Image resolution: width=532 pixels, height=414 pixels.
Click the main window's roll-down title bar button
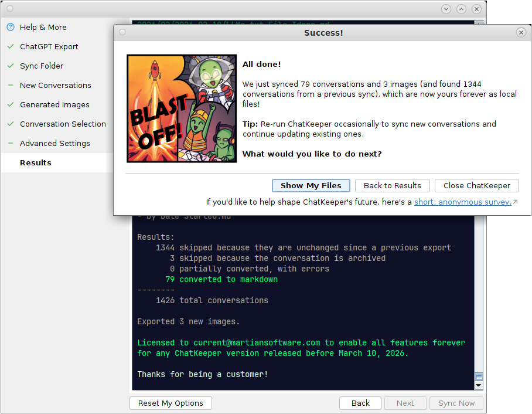(446, 9)
